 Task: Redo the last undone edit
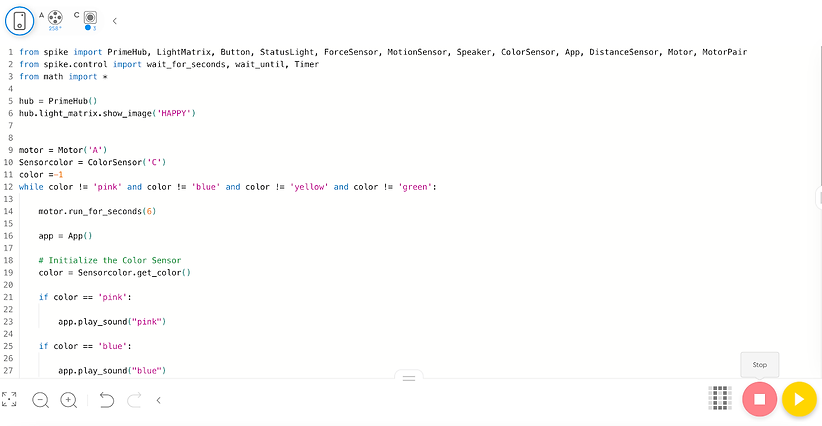(134, 400)
